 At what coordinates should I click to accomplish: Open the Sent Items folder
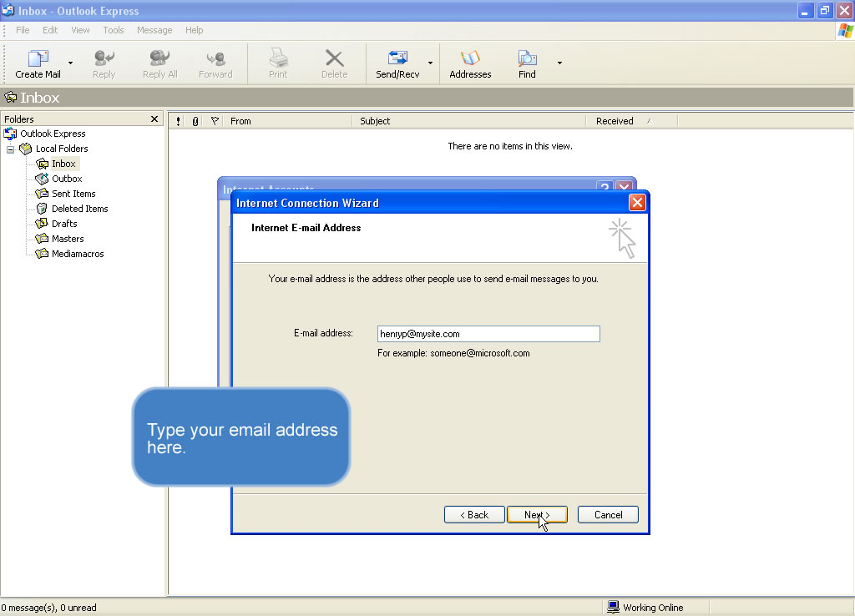click(73, 194)
